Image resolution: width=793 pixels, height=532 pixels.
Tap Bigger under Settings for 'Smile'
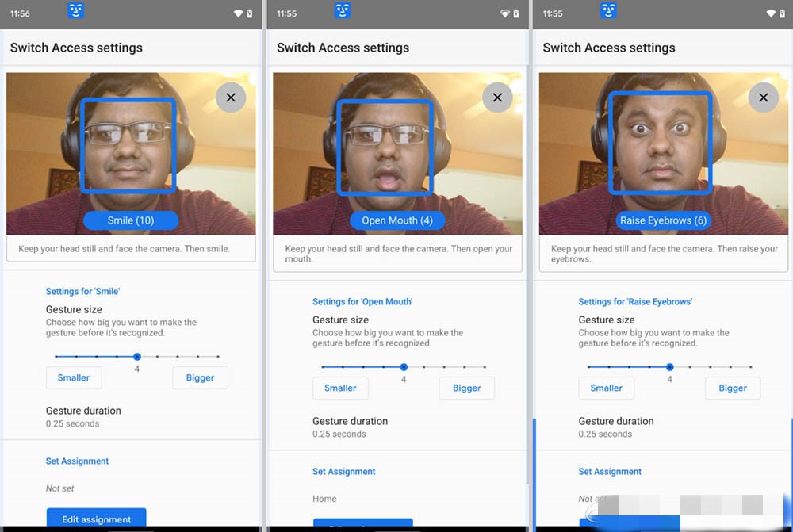point(201,377)
